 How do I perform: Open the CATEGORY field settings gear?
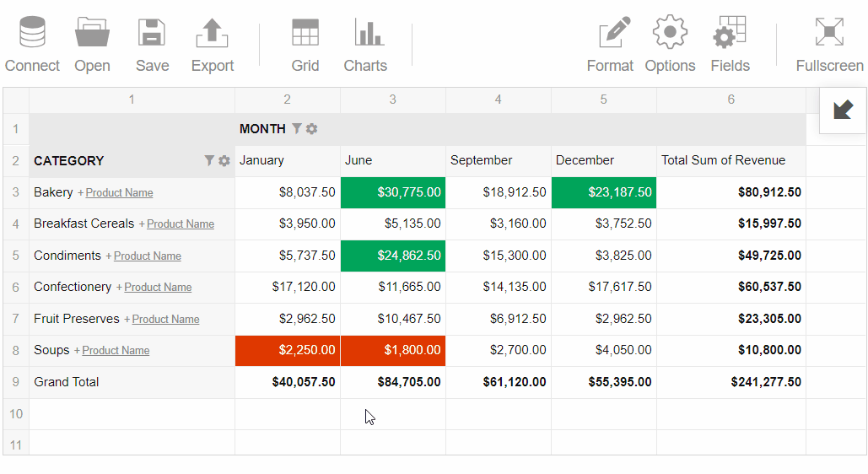point(224,160)
